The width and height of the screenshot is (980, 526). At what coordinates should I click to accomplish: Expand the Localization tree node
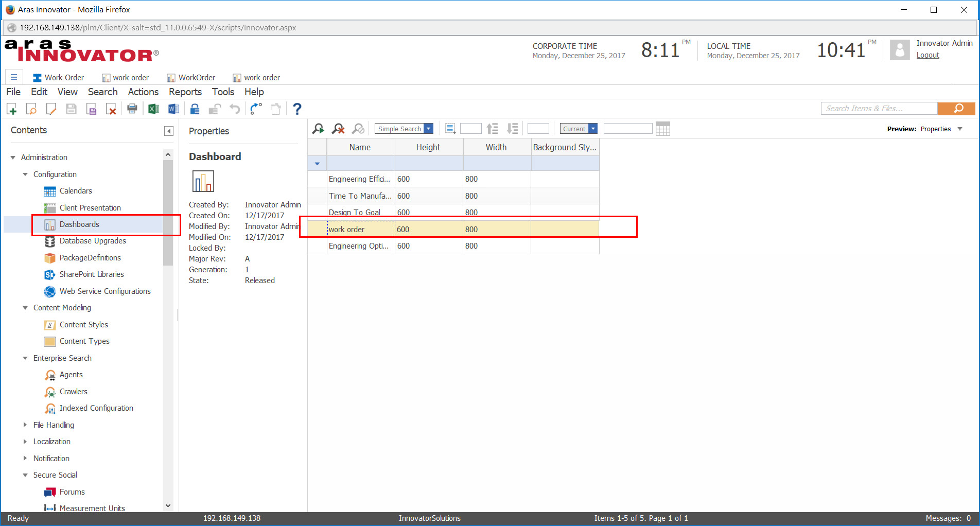click(25, 442)
